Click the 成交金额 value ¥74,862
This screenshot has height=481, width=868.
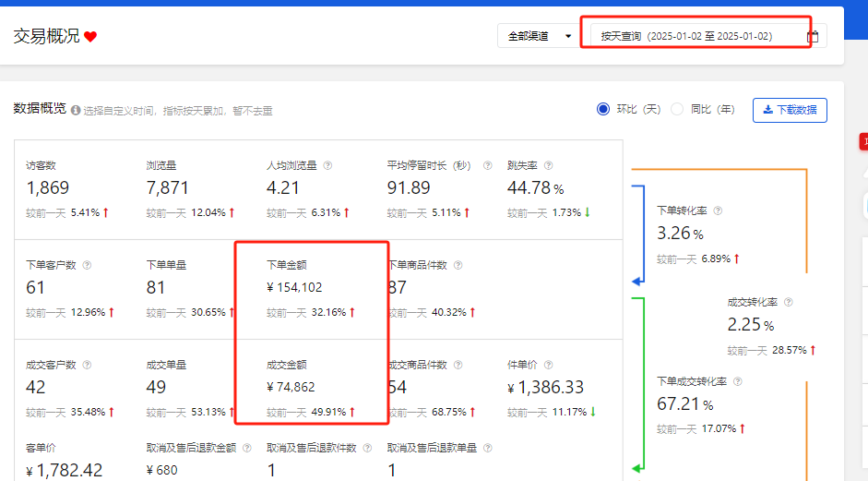[x=291, y=388]
